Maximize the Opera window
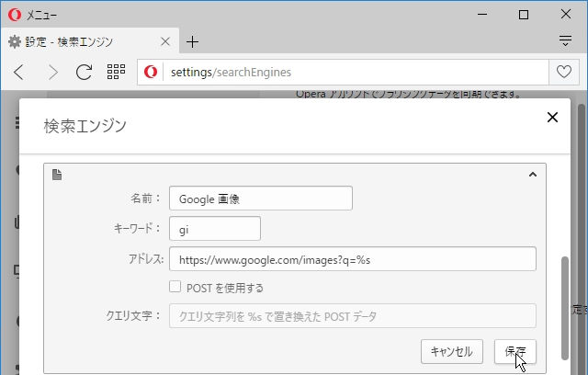The width and height of the screenshot is (588, 375). [524, 15]
